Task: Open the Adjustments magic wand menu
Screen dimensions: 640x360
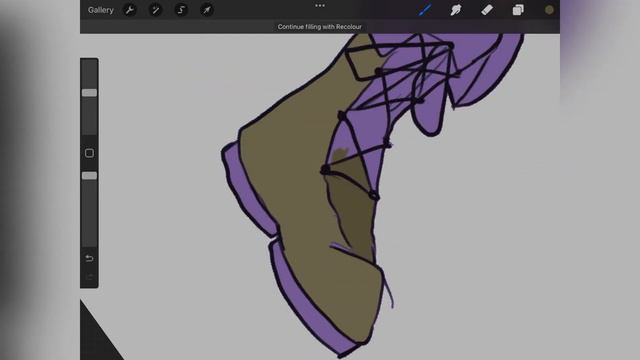Action: (156, 10)
